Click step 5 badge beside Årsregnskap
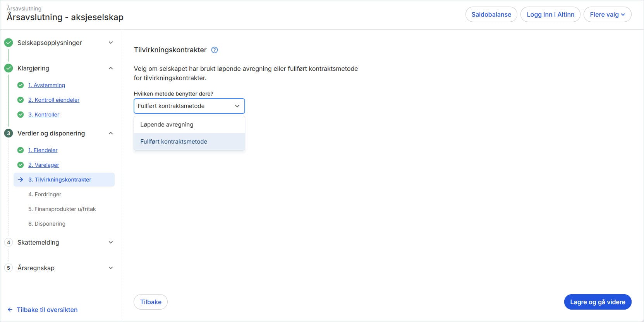The image size is (644, 322). pyautogui.click(x=9, y=268)
